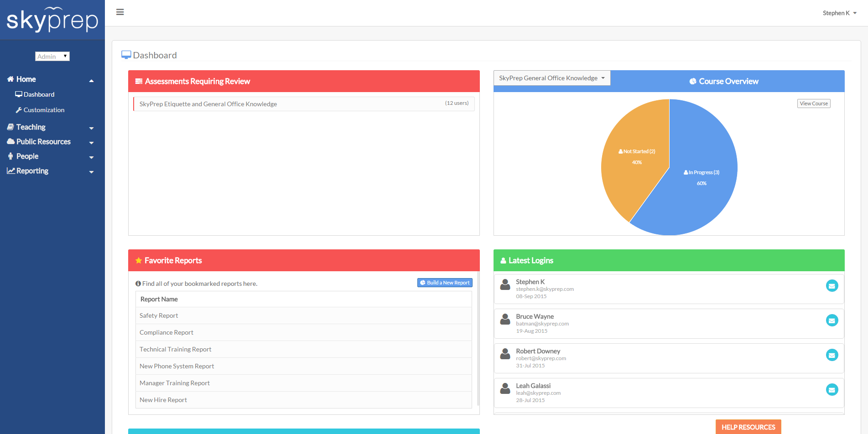Screen dimensions: 868x434
Task: Open the navigation hamburger menu
Action: pyautogui.click(x=120, y=12)
